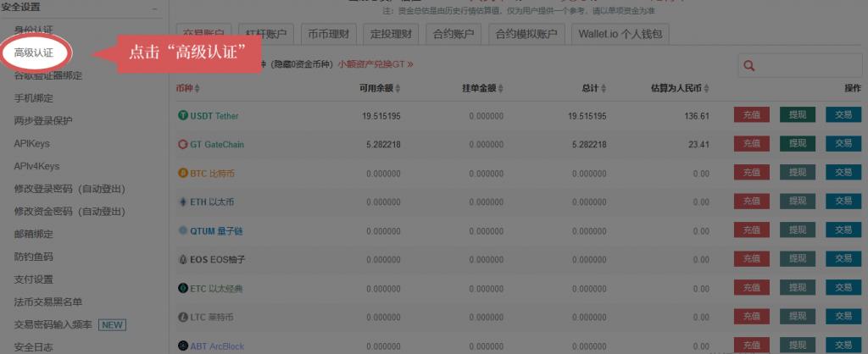Click the BTC Bitcoin coin icon
The image size is (868, 354).
(x=182, y=174)
